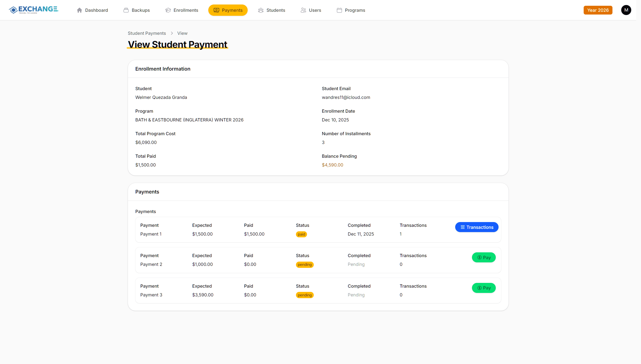Click the Dashboard home icon
641x364 pixels.
[x=79, y=10]
